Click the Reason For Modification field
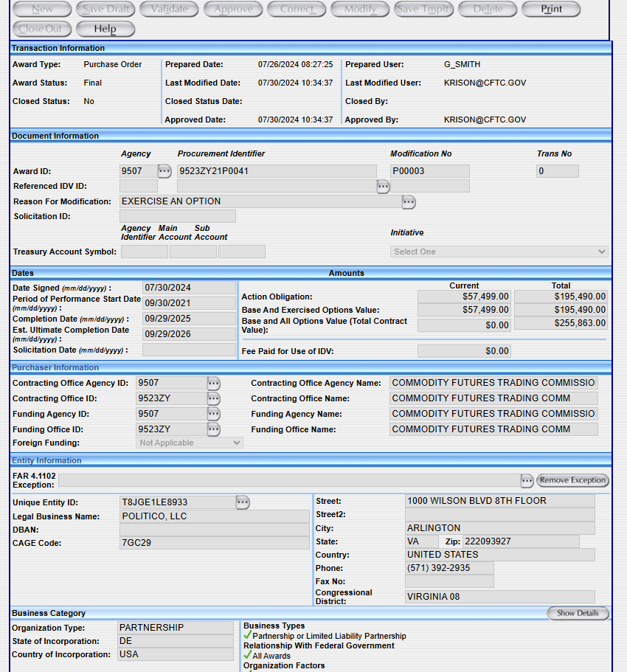 261,201
